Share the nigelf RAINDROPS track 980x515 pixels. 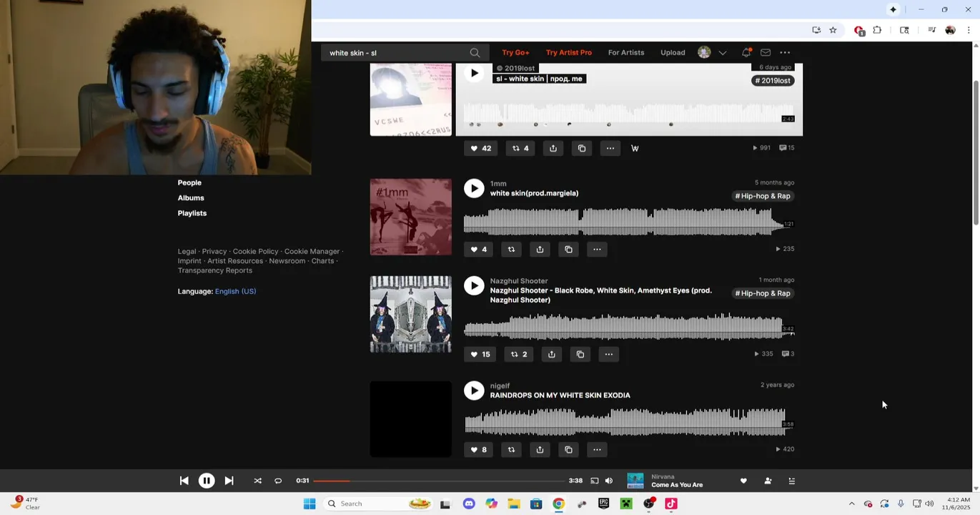coord(540,450)
